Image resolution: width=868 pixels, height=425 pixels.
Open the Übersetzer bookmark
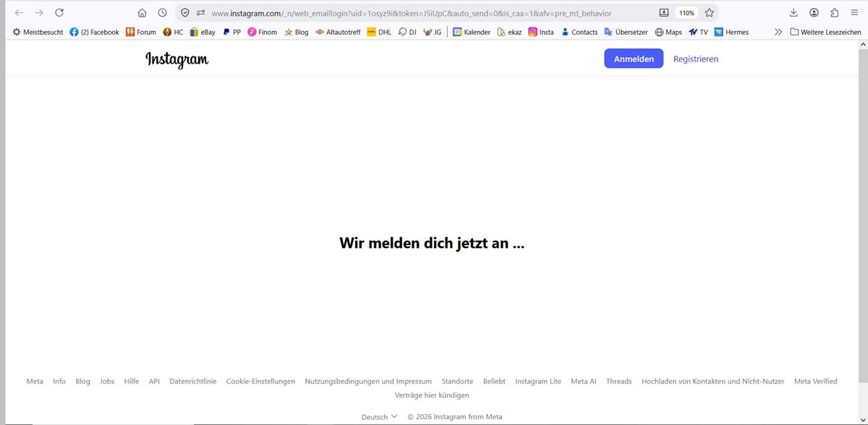[x=626, y=32]
